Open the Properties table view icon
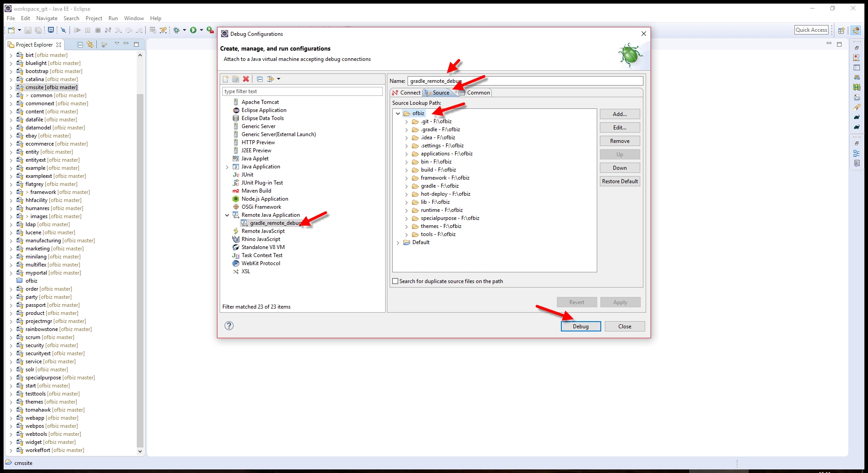The height and width of the screenshot is (473, 868). [857, 68]
